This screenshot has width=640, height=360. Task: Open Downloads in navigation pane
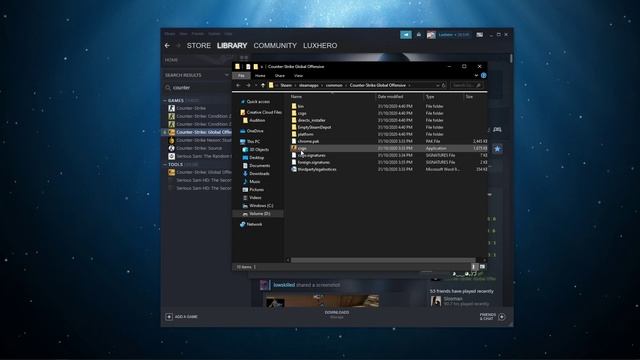click(x=256, y=173)
